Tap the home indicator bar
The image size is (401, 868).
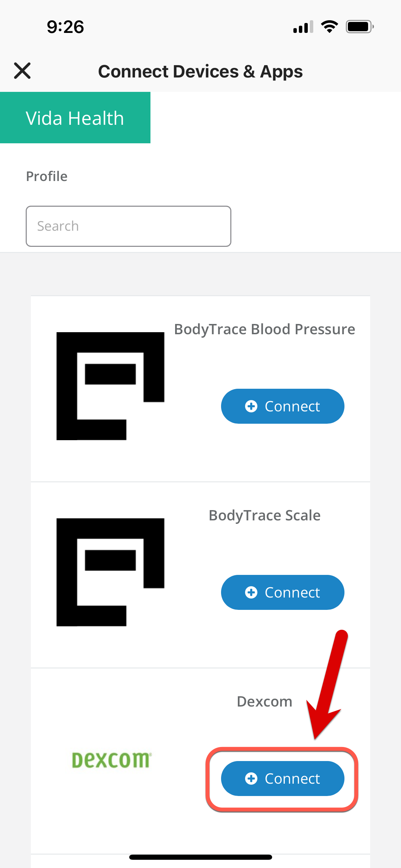coord(200,857)
